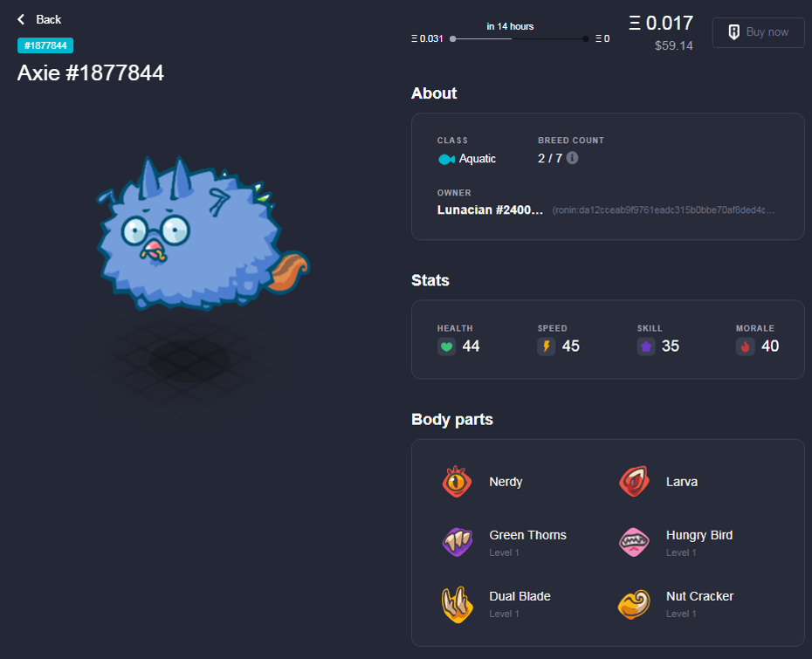
Task: Click the green heart Health icon
Action: (446, 347)
